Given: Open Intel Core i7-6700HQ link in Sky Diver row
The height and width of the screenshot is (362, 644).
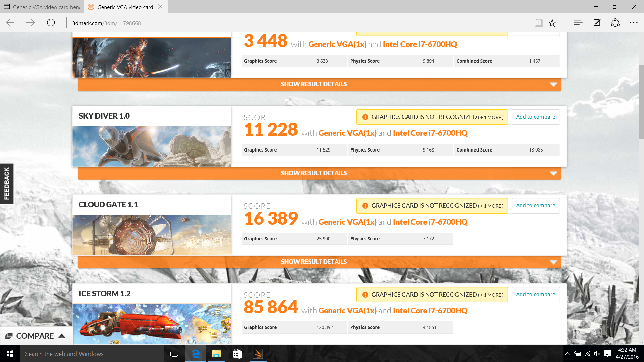Looking at the screenshot, I should coord(430,133).
